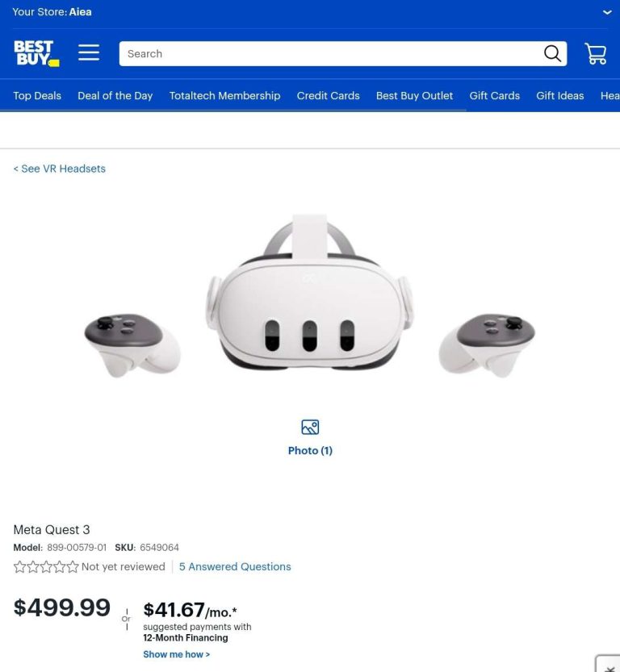
Task: Open Deal of the Day
Action: (115, 95)
